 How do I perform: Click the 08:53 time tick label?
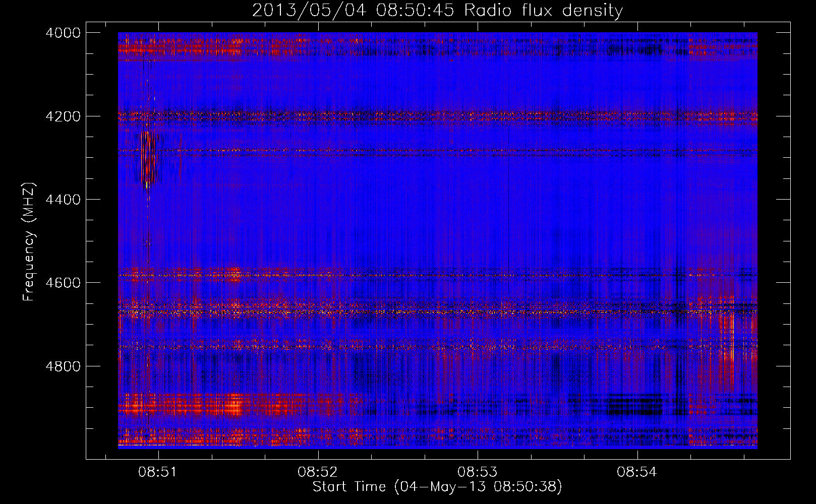tap(477, 472)
